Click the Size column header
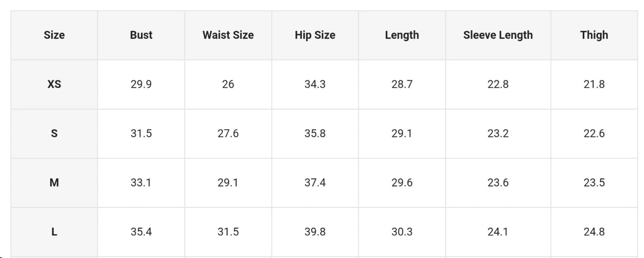 (x=54, y=35)
